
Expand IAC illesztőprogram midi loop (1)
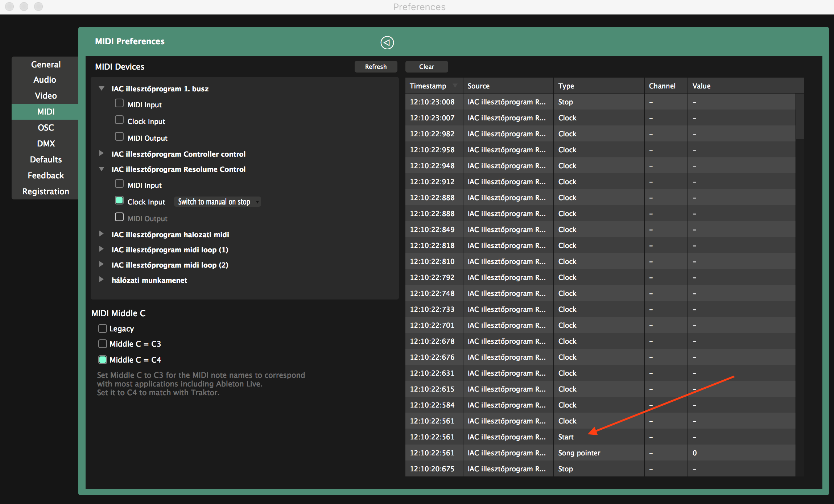coord(102,249)
